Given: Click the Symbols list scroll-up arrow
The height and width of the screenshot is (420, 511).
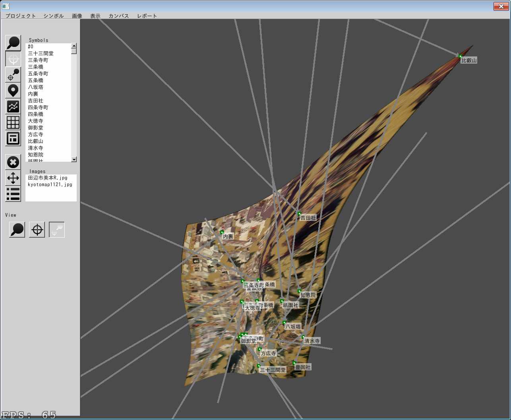Looking at the screenshot, I should (x=74, y=45).
